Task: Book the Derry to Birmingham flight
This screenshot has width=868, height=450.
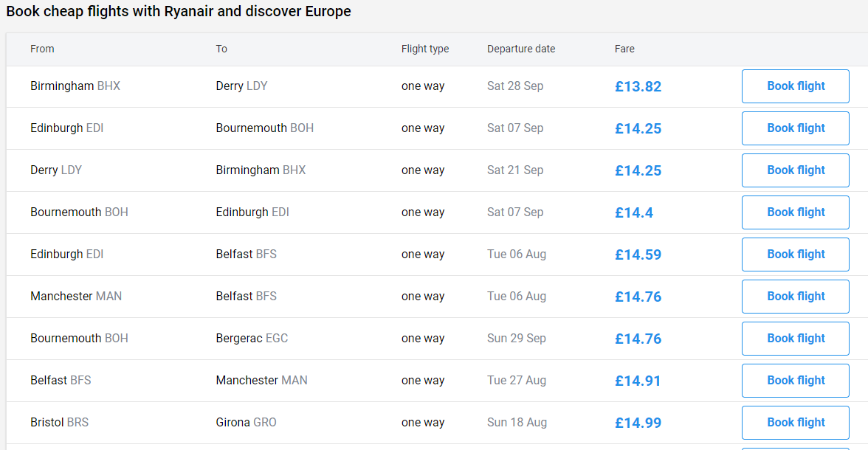Action: click(796, 170)
